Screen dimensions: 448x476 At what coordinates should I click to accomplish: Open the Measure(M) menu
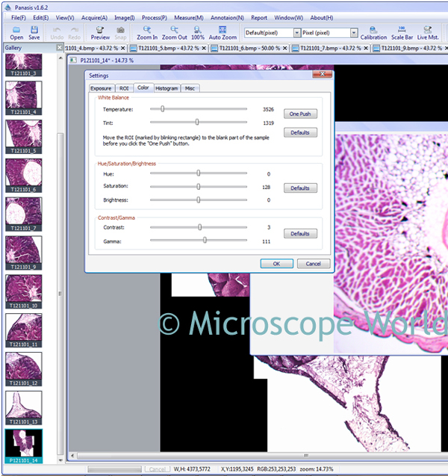point(189,18)
